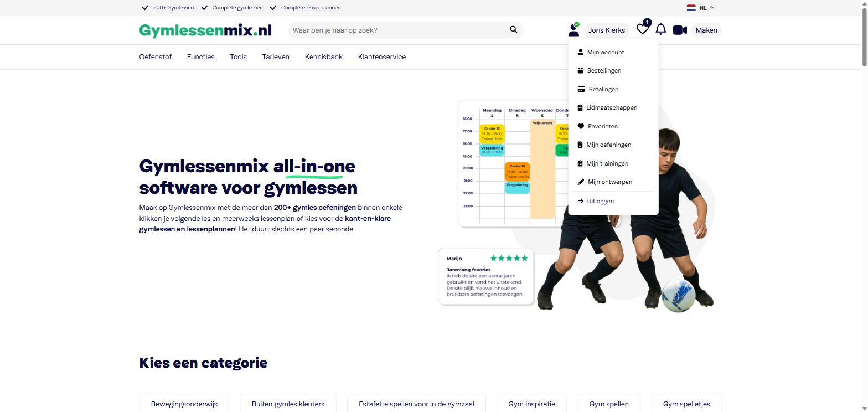Screen dimensions: 868x412
Task: Open the Kennisbank nav item
Action: (x=323, y=57)
